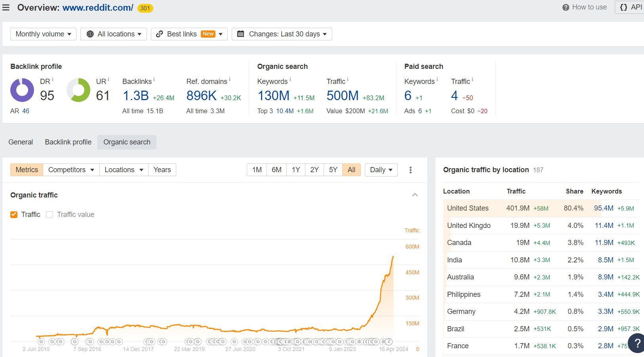This screenshot has height=357, width=644.
Task: Open the 2.9M keywords for Brazil
Action: click(x=606, y=329)
